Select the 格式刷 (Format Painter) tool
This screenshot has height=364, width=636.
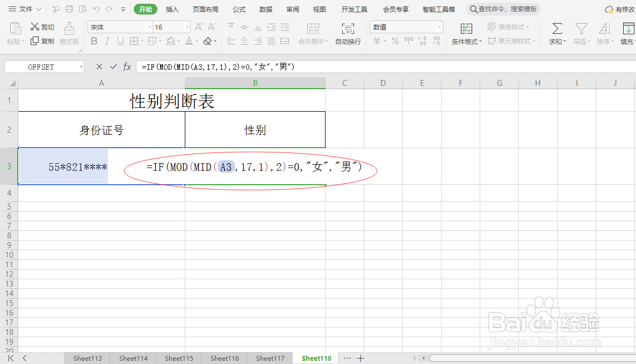(x=69, y=34)
